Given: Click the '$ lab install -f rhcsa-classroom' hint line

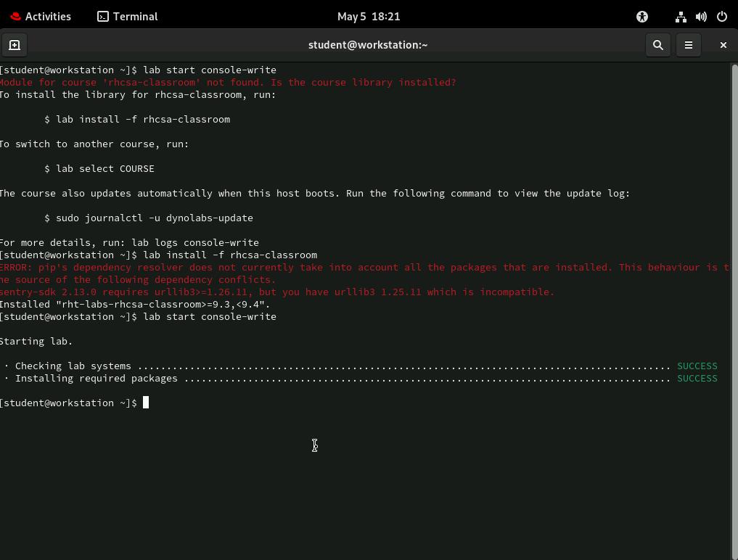Looking at the screenshot, I should [137, 120].
